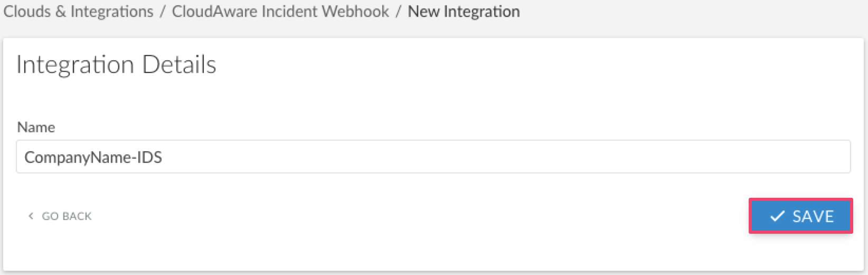Click the left chevron beside GO BACK
The height and width of the screenshot is (275, 868).
31,216
